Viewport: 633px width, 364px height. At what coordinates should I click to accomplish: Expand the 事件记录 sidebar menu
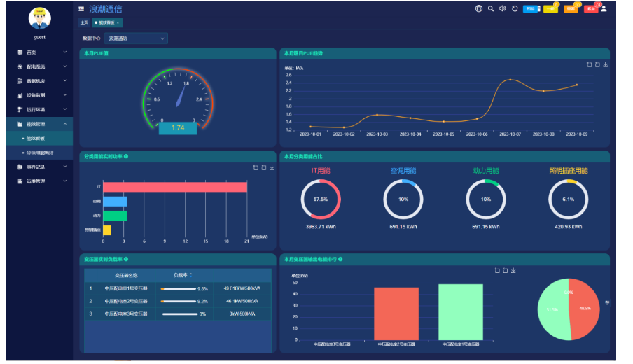[x=41, y=167]
